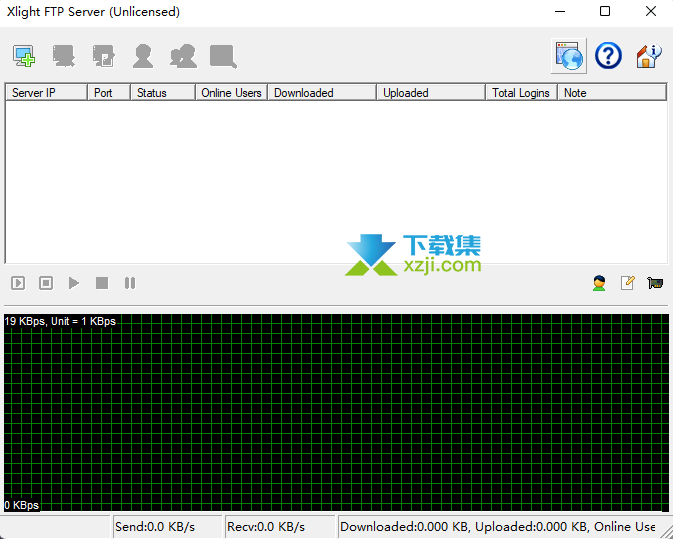Sort by the Server IP column header
Screen dimensions: 673x539
click(46, 93)
